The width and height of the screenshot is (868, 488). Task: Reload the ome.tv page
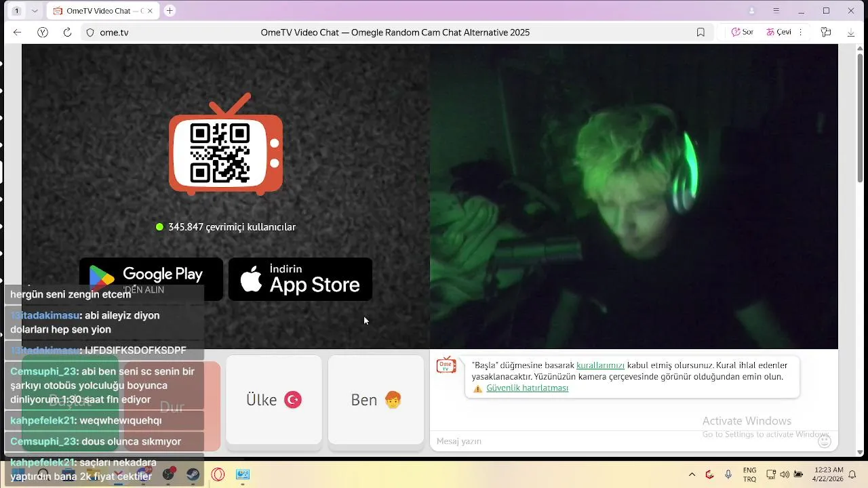coord(67,33)
